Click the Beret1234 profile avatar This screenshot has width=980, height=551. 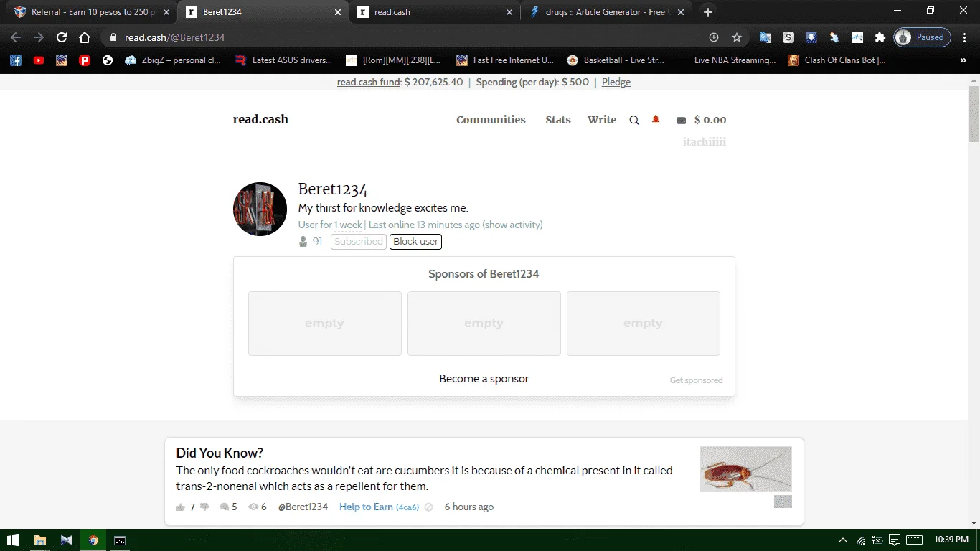click(260, 209)
